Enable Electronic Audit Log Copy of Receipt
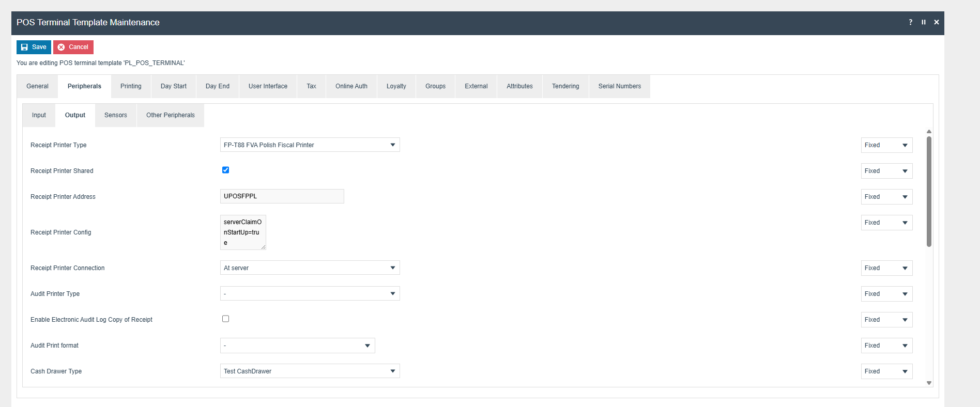The width and height of the screenshot is (980, 407). click(x=225, y=319)
